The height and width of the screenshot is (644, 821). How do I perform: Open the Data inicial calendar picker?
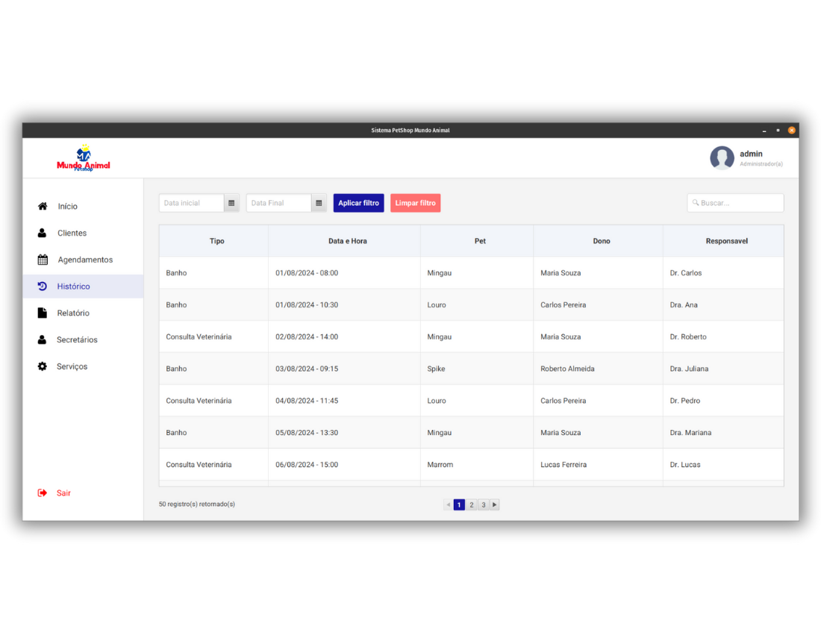[231, 203]
